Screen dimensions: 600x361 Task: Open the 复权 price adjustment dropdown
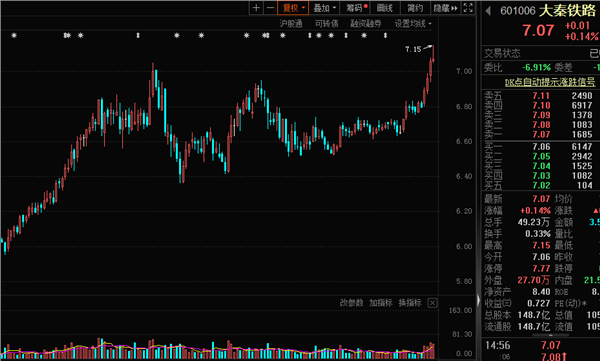tap(293, 8)
